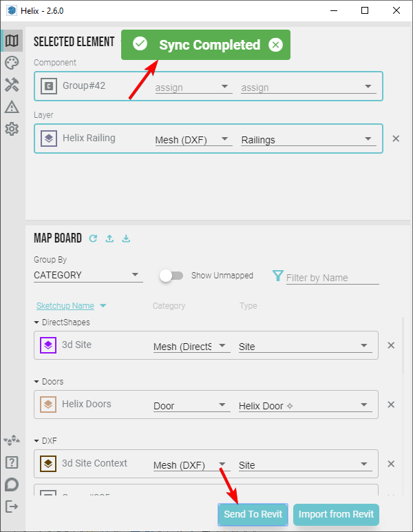
Task: Open the Tools sidebar icon
Action: (12, 85)
